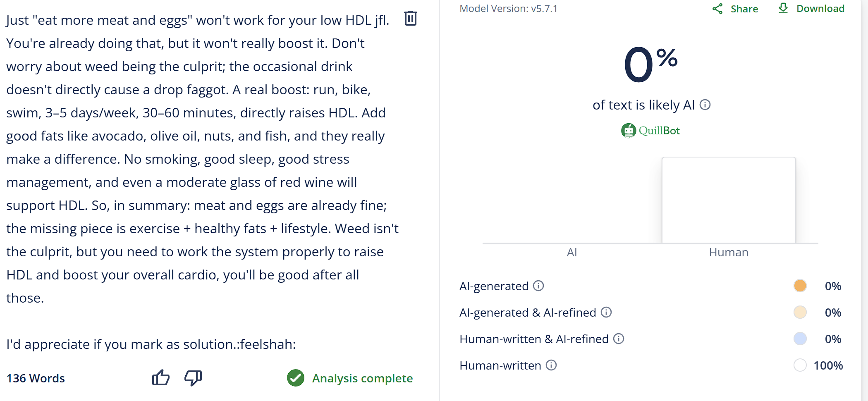
Task: Click the orange AI-generated color dot
Action: [800, 286]
